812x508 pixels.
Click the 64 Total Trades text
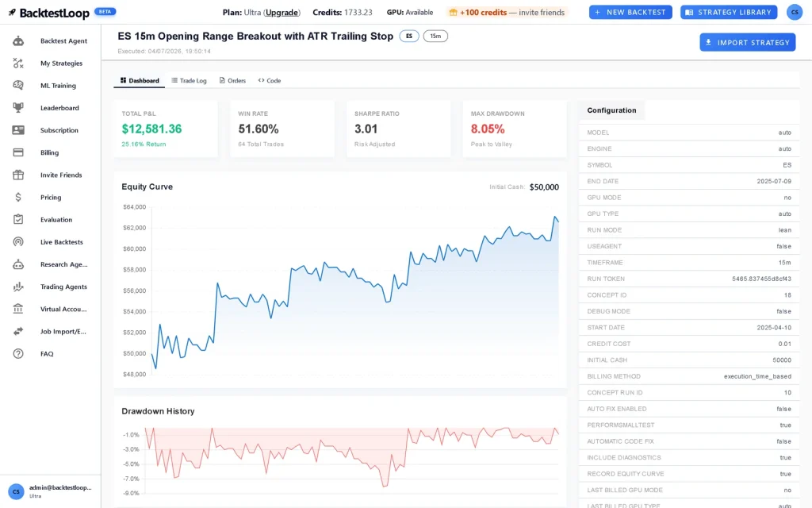260,144
